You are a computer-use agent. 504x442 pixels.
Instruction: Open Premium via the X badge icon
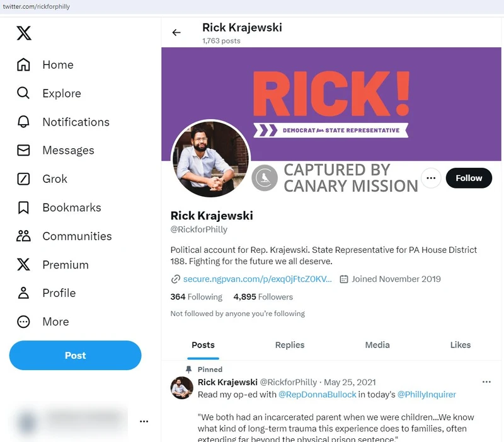pos(23,264)
